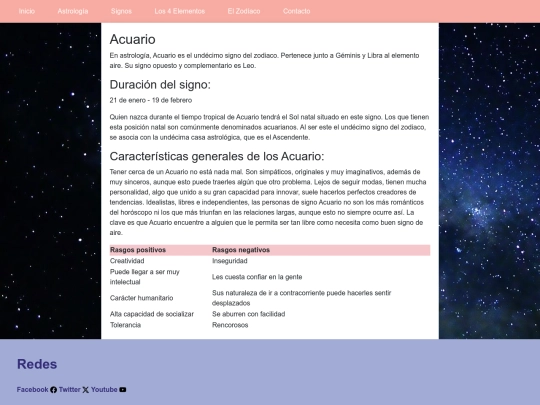This screenshot has width=540, height=405.
Task: Click the Duración del signo heading
Action: click(160, 84)
